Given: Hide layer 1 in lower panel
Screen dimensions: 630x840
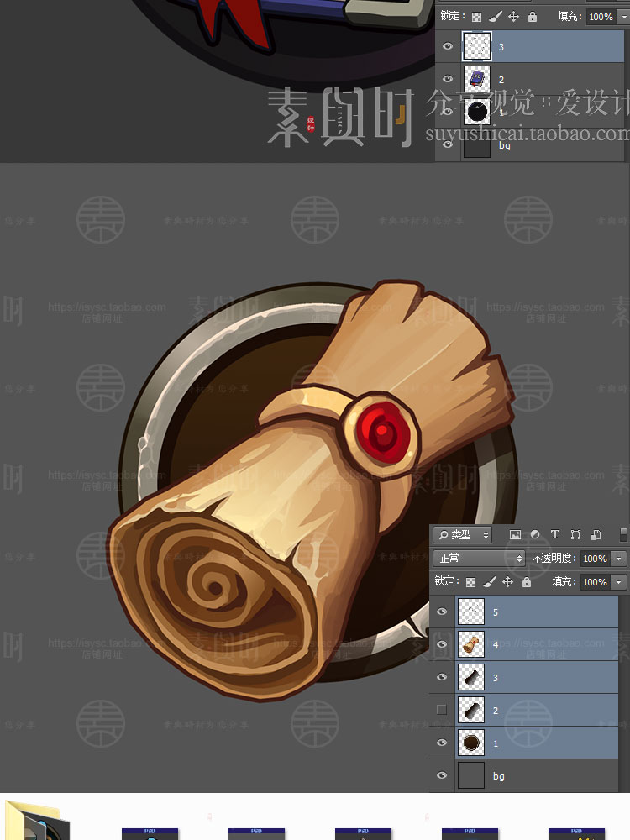Looking at the screenshot, I should click(x=442, y=743).
